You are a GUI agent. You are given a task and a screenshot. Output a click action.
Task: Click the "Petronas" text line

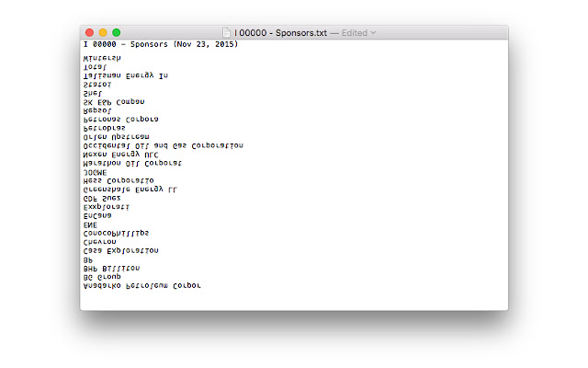click(120, 120)
